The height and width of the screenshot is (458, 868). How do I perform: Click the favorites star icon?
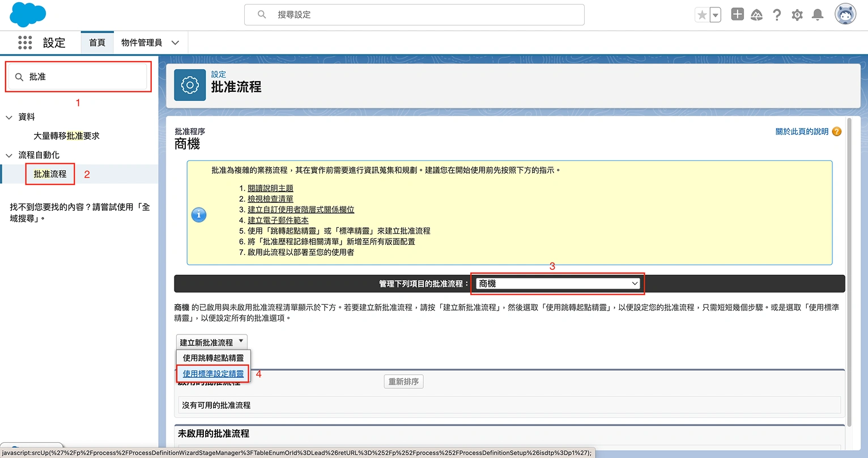(x=702, y=15)
